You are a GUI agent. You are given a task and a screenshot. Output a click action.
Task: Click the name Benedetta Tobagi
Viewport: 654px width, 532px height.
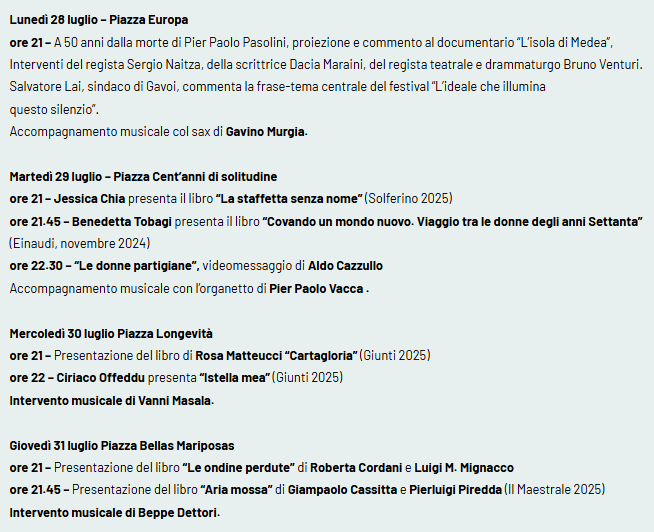(x=122, y=222)
